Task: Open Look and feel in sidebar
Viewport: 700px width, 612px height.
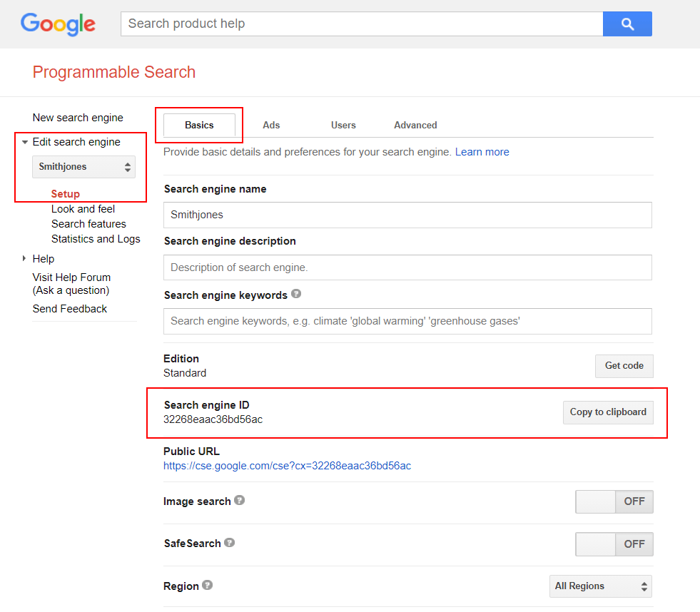Action: click(x=83, y=209)
